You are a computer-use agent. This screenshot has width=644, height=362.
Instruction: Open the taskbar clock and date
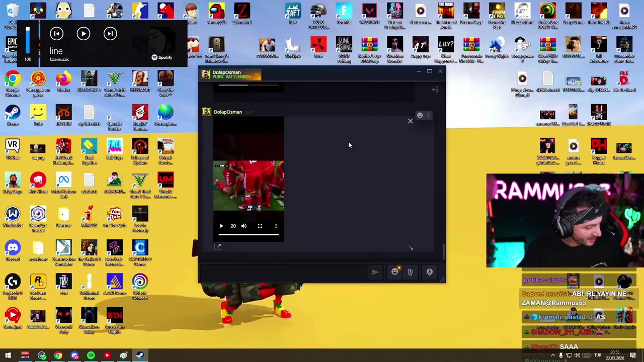coord(614,355)
